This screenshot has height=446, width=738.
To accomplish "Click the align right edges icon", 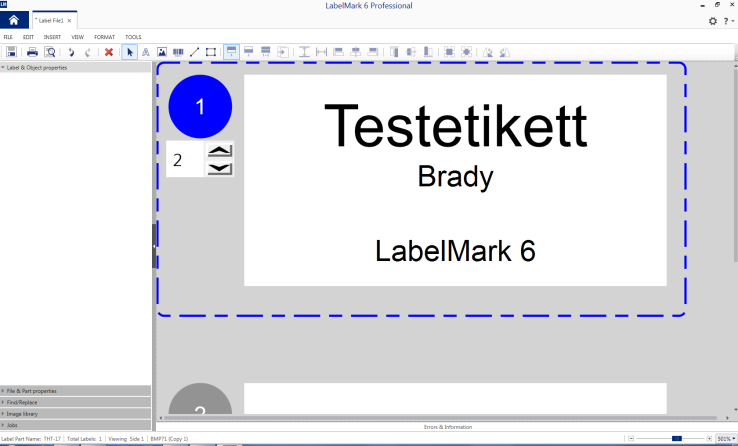I will coord(373,52).
